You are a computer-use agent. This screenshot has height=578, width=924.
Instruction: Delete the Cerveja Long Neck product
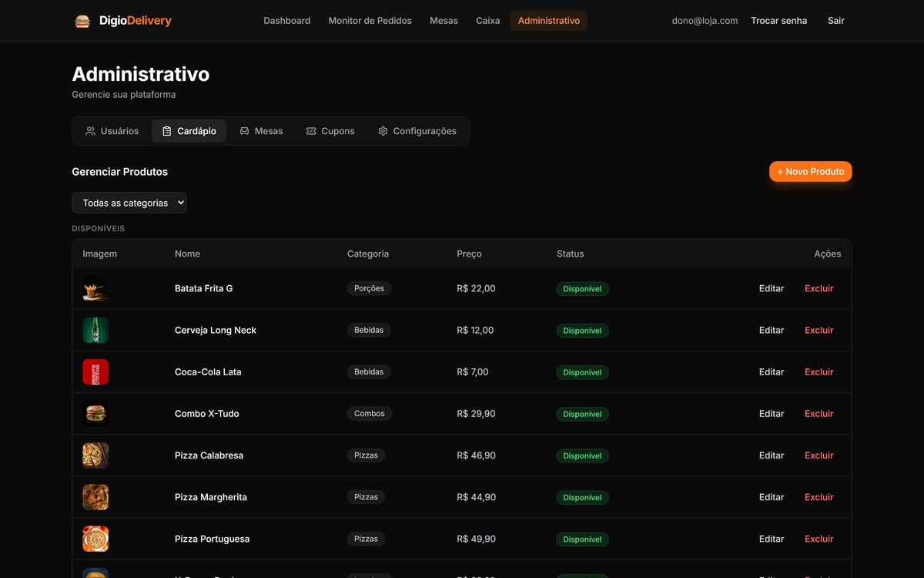pyautogui.click(x=819, y=330)
